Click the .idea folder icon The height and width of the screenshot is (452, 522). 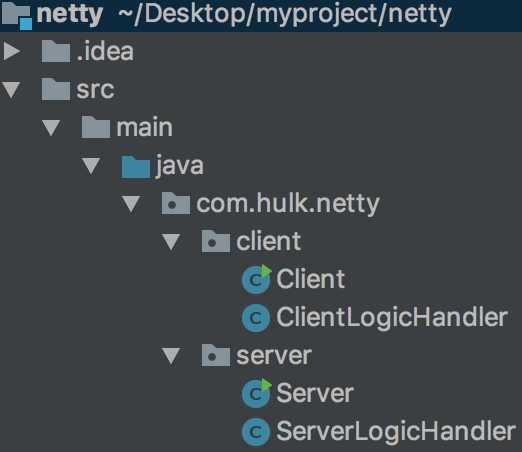(x=56, y=51)
